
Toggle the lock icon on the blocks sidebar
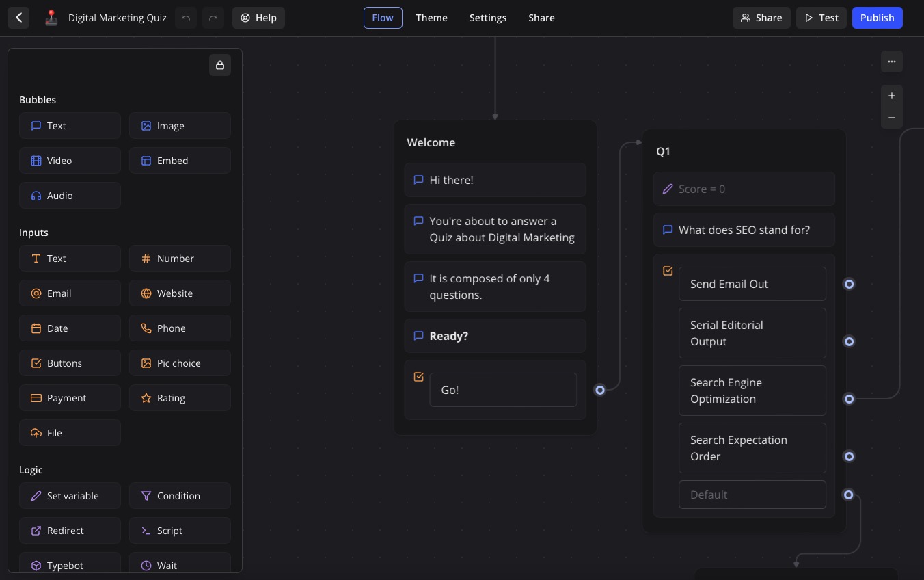pyautogui.click(x=219, y=65)
